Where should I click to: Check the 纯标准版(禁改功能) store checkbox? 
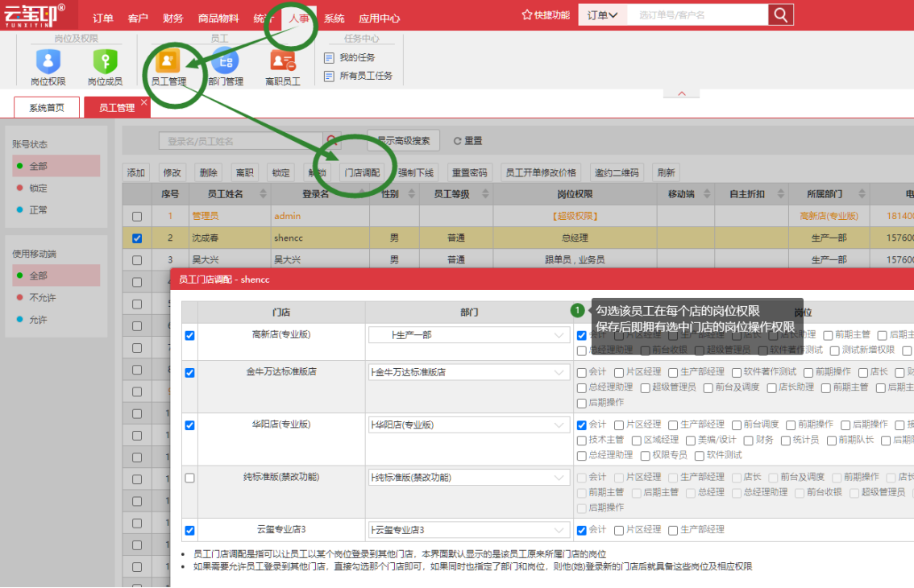coord(189,478)
